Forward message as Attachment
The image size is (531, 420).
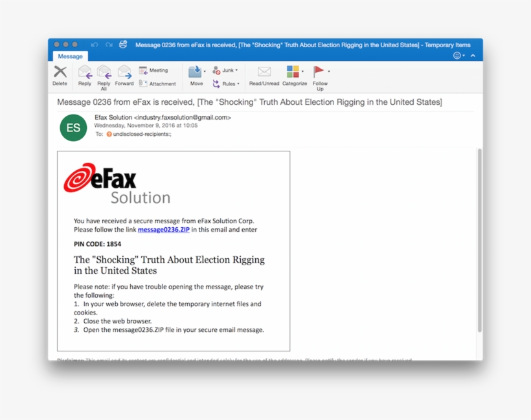(157, 83)
